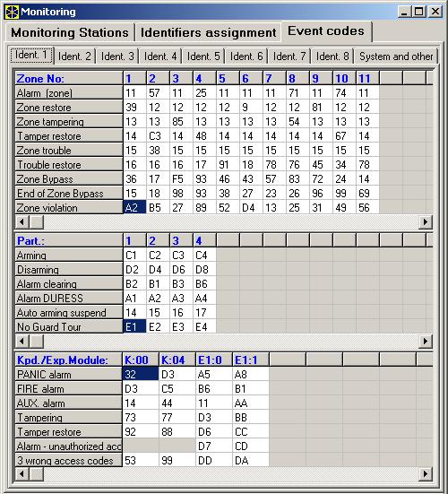The width and height of the screenshot is (448, 494).
Task: Click zone column header 10
Action: [344, 78]
